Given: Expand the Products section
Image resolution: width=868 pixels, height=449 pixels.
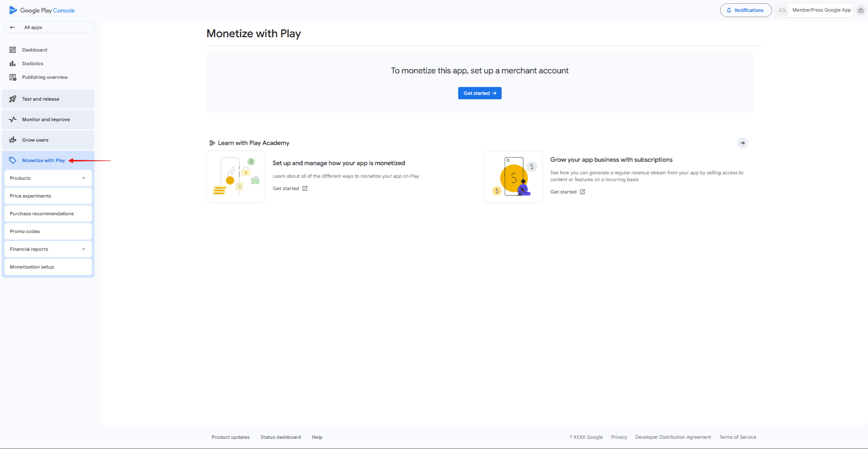Looking at the screenshot, I should pyautogui.click(x=84, y=178).
